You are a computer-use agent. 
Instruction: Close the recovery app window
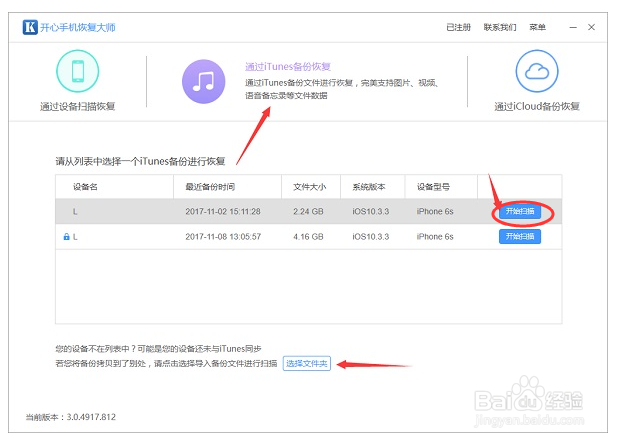tap(591, 27)
